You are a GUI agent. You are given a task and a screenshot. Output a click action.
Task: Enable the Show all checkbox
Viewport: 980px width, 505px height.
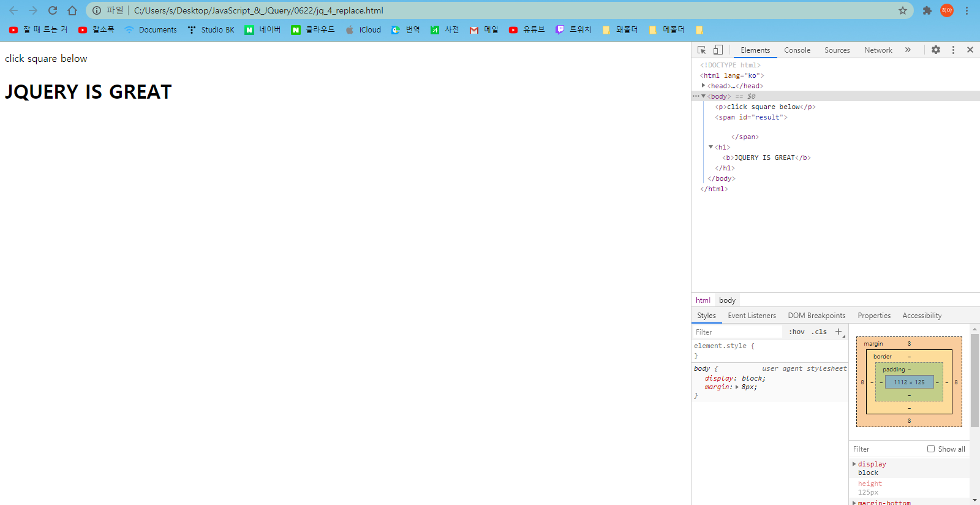(931, 449)
